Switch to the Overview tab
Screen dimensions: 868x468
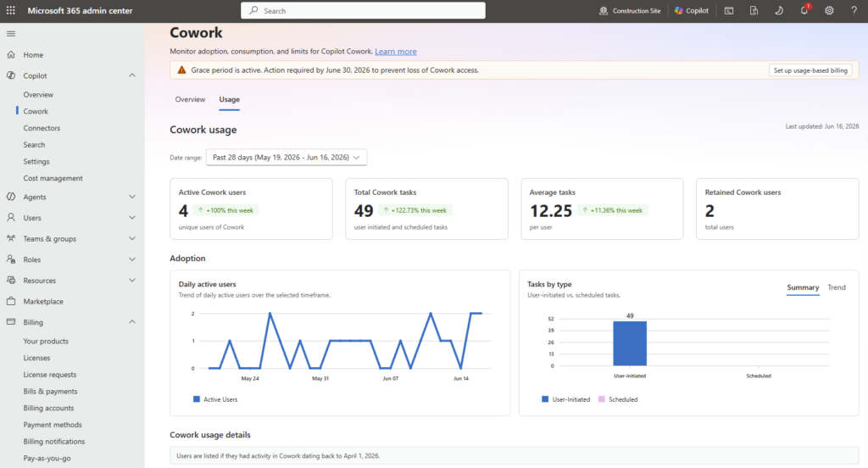click(x=190, y=100)
